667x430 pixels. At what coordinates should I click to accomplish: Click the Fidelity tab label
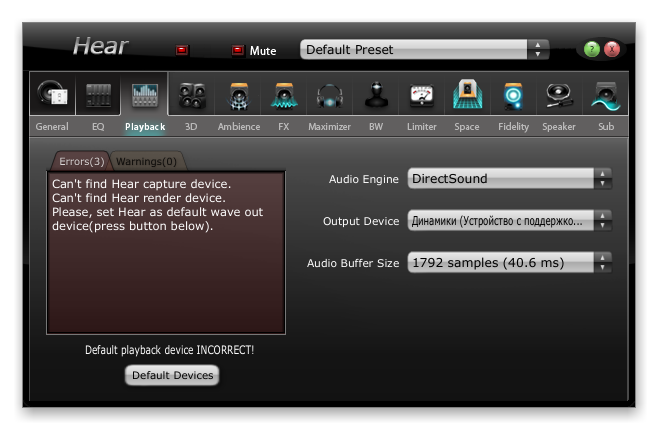point(513,127)
